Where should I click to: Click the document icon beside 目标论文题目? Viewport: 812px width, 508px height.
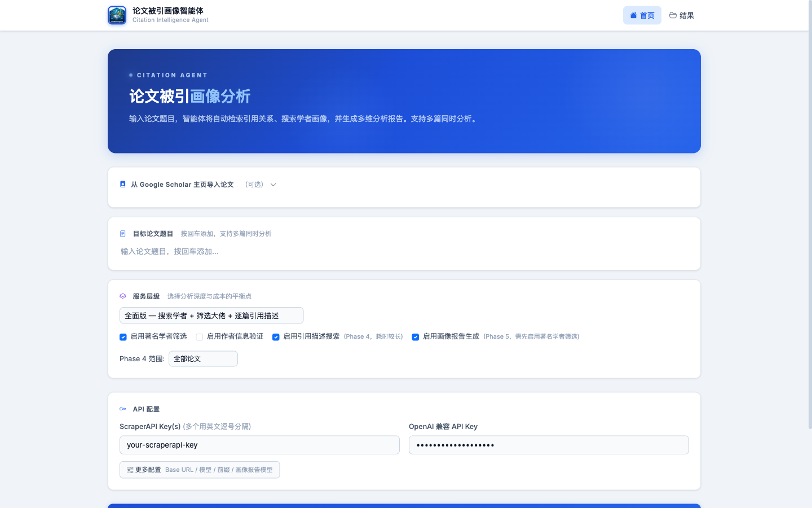tap(123, 233)
